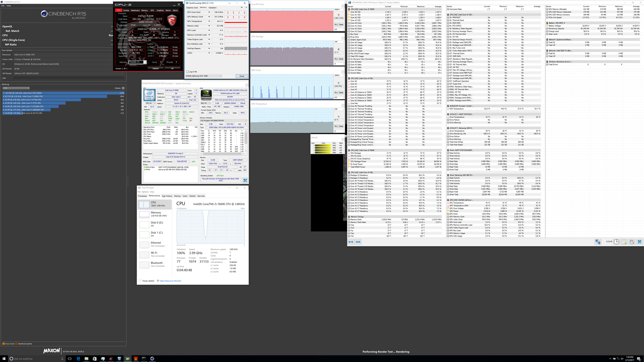Open the Windows Start menu
The width and height of the screenshot is (644, 362).
coord(4,358)
